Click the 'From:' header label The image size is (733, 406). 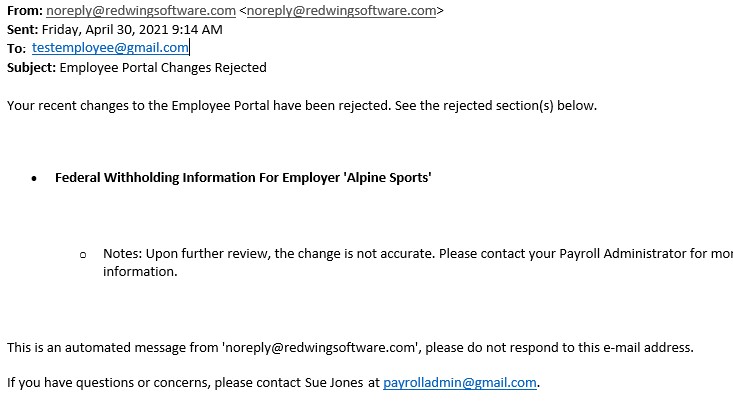click(x=25, y=10)
